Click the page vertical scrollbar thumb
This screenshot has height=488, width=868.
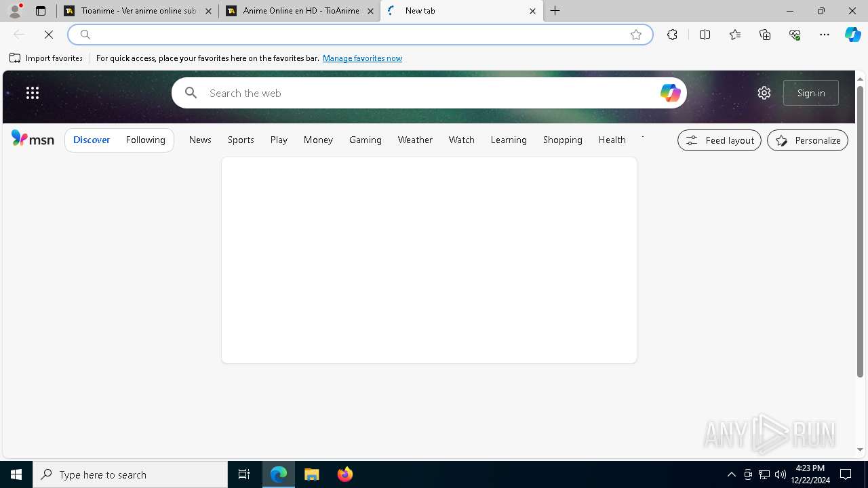(860, 230)
